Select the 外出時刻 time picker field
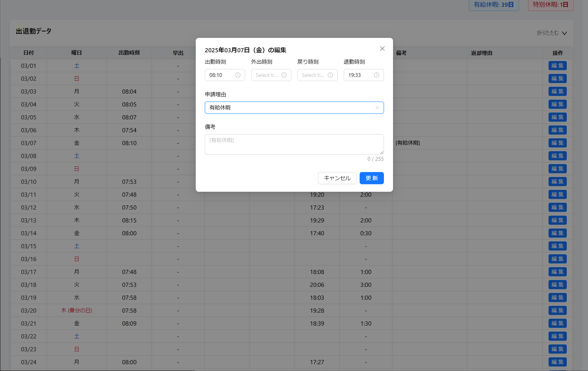588x371 pixels. click(267, 75)
